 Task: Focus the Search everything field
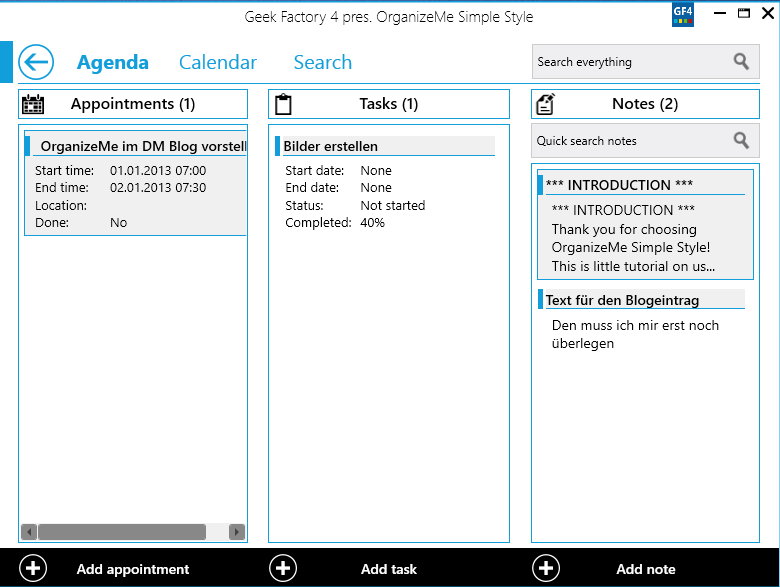point(645,62)
